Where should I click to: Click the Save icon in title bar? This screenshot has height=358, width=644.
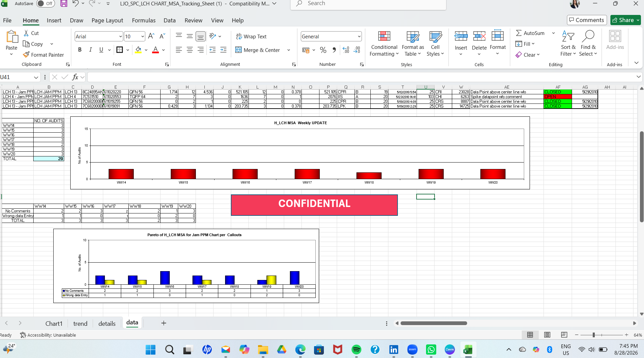[x=64, y=4]
